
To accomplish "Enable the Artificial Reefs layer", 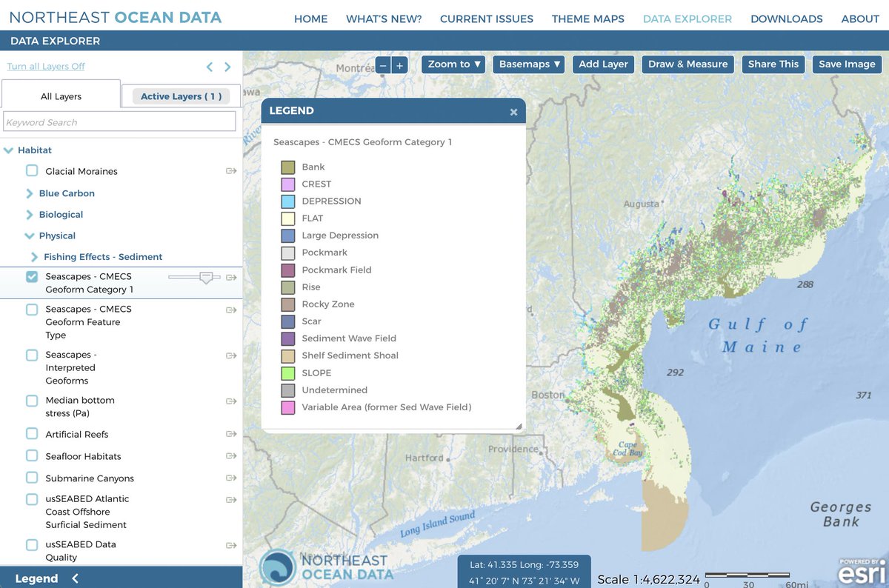I will coord(32,434).
